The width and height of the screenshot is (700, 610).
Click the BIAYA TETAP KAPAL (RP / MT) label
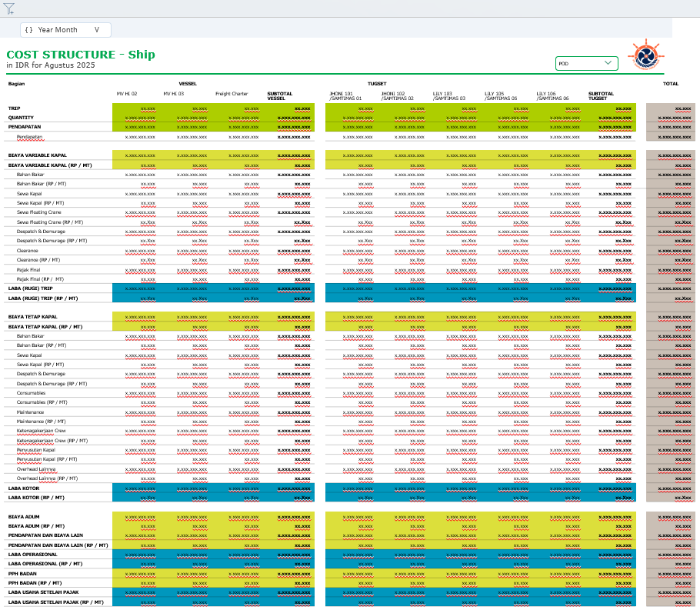pyautogui.click(x=45, y=327)
